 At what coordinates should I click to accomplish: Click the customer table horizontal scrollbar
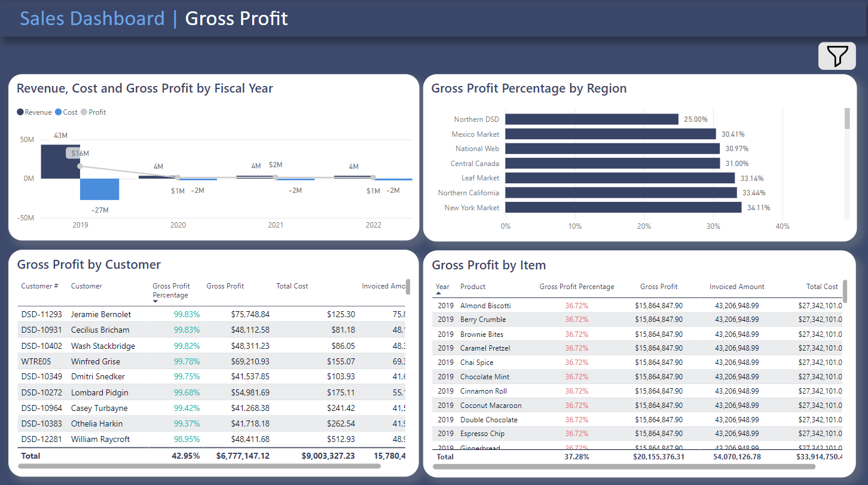coord(199,466)
